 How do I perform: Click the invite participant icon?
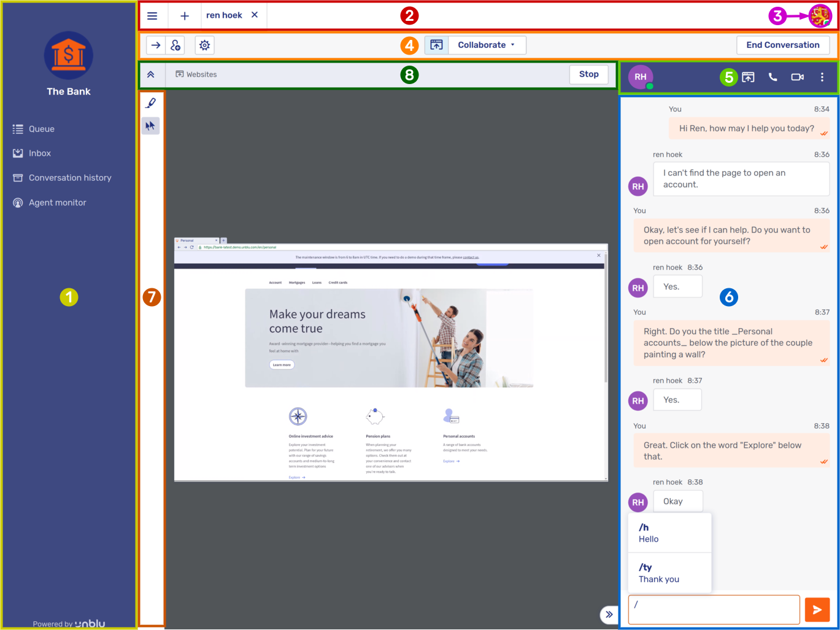(175, 45)
